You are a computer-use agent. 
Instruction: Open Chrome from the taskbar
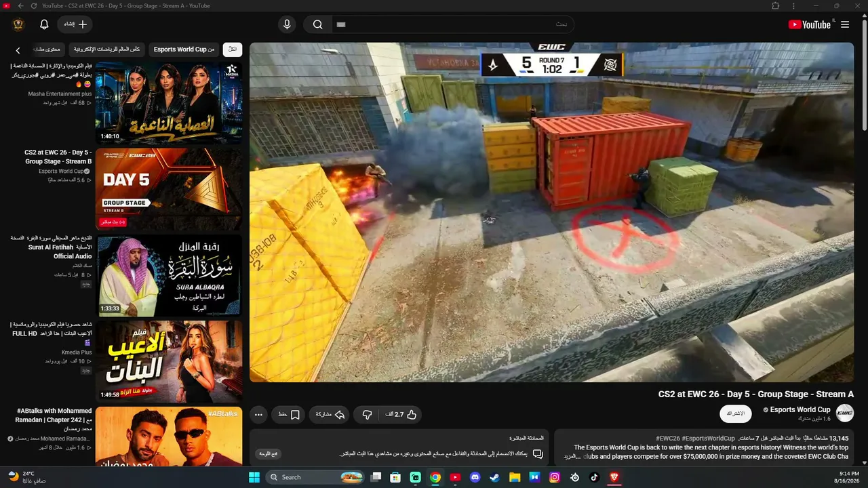(x=435, y=477)
